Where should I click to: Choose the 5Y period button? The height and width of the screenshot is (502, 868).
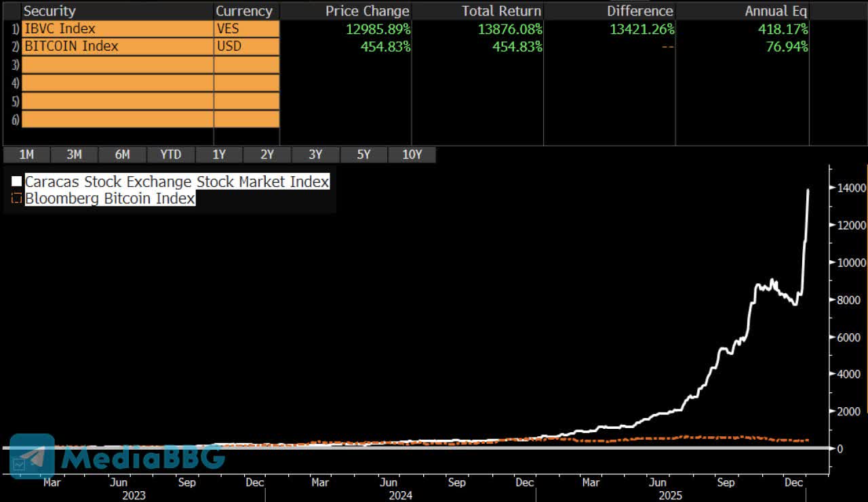point(363,154)
